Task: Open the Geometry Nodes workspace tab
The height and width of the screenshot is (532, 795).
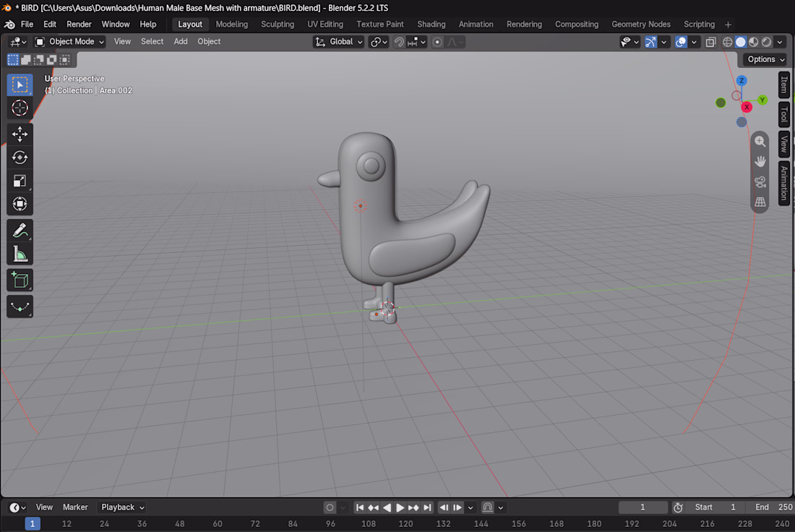Action: point(641,25)
